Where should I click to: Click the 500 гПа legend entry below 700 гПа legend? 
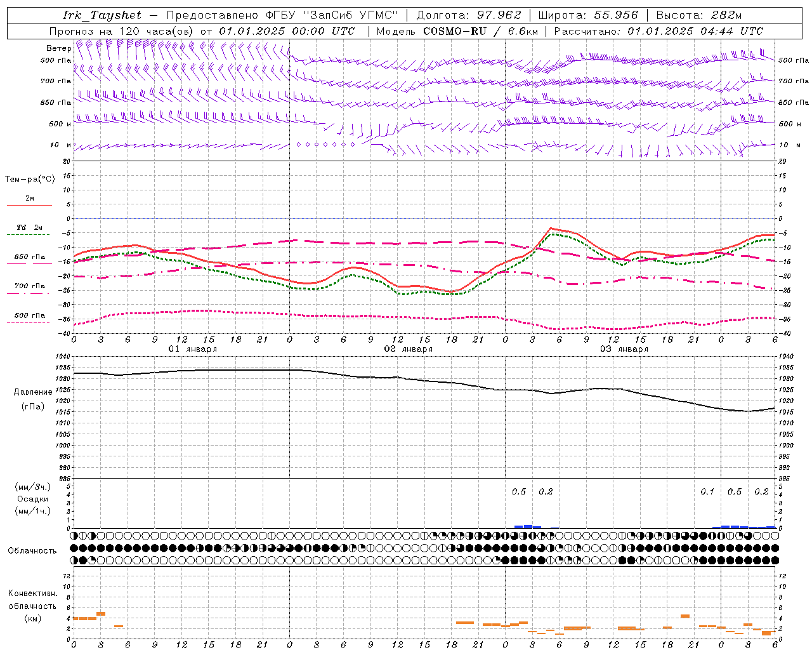[x=30, y=315]
